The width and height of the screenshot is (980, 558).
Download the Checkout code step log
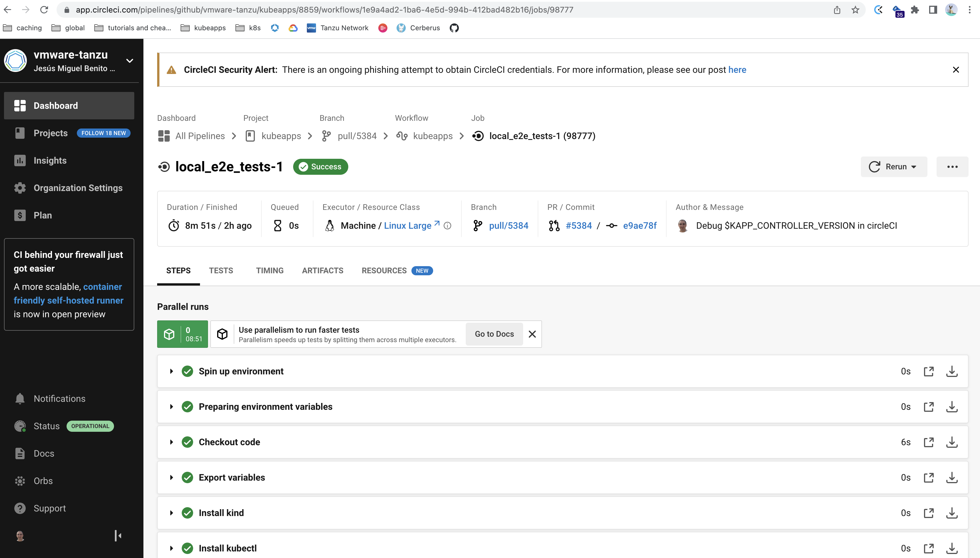[x=952, y=442]
